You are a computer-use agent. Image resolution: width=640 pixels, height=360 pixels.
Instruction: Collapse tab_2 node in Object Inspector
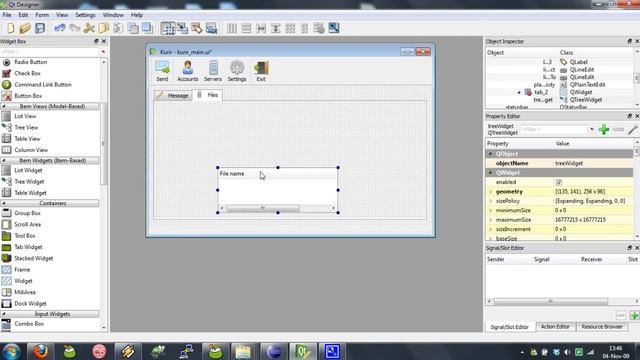pyautogui.click(x=519, y=93)
